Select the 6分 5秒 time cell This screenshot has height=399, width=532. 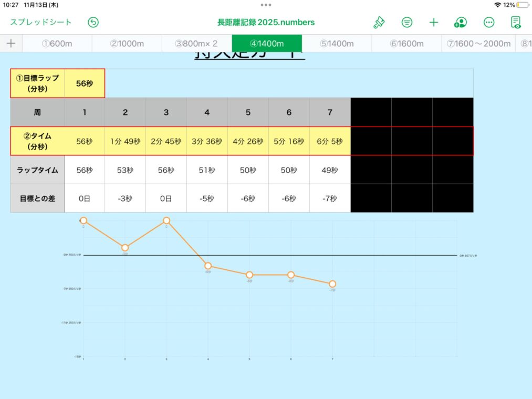(330, 141)
